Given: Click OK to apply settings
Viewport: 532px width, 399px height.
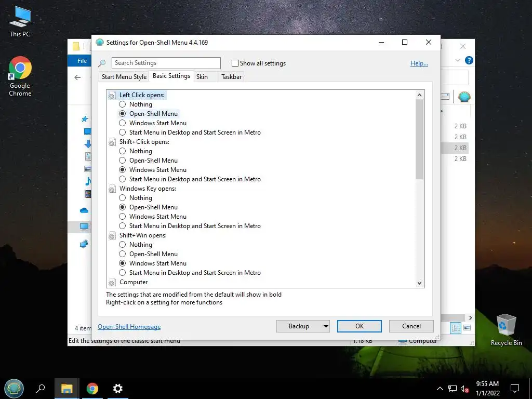Looking at the screenshot, I should click(360, 326).
